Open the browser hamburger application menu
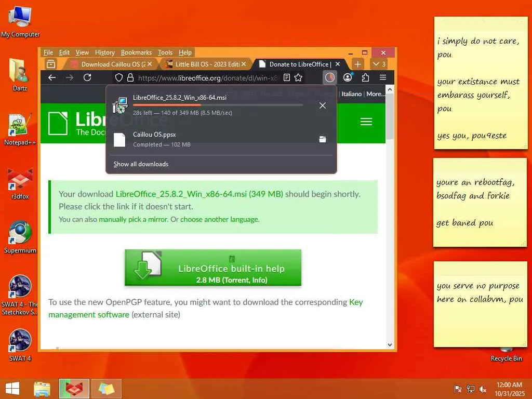Image resolution: width=532 pixels, height=399 pixels. pos(383,77)
